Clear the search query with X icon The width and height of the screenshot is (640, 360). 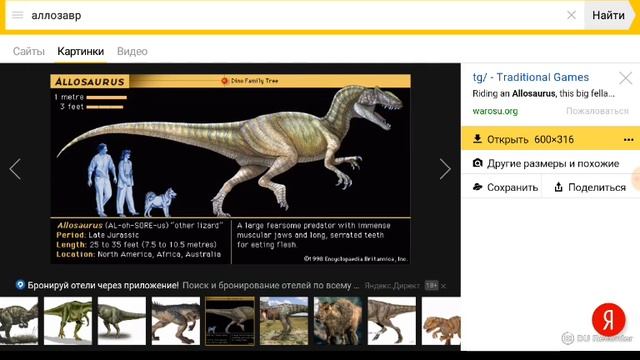click(x=571, y=15)
